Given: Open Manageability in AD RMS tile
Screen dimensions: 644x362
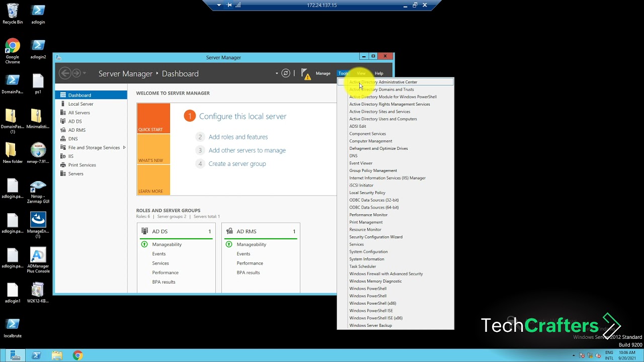Looking at the screenshot, I should 252,244.
